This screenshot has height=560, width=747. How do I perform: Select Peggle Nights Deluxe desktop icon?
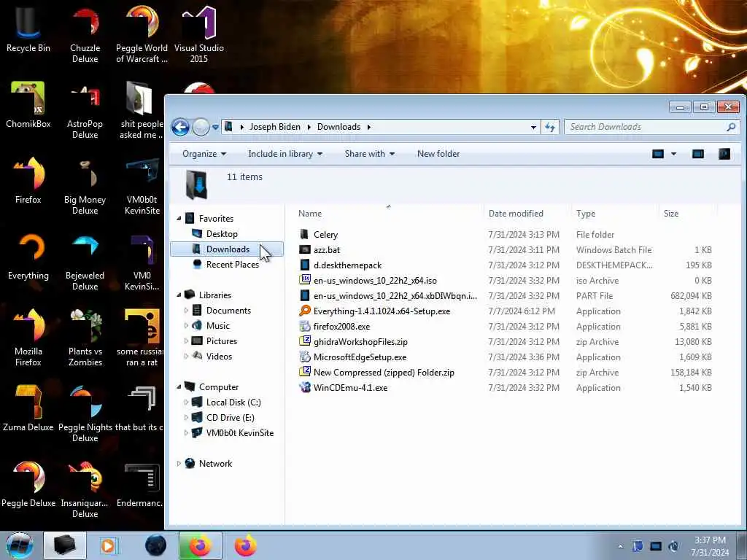(85, 413)
